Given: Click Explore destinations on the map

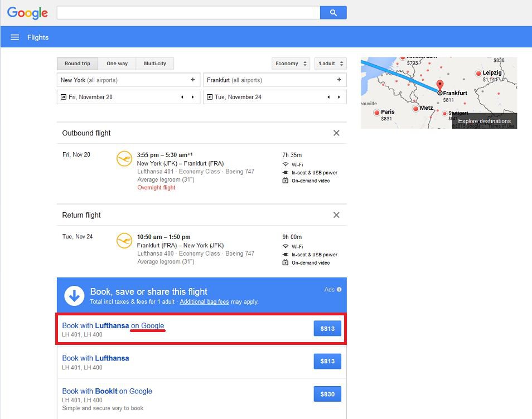Looking at the screenshot, I should tap(484, 121).
